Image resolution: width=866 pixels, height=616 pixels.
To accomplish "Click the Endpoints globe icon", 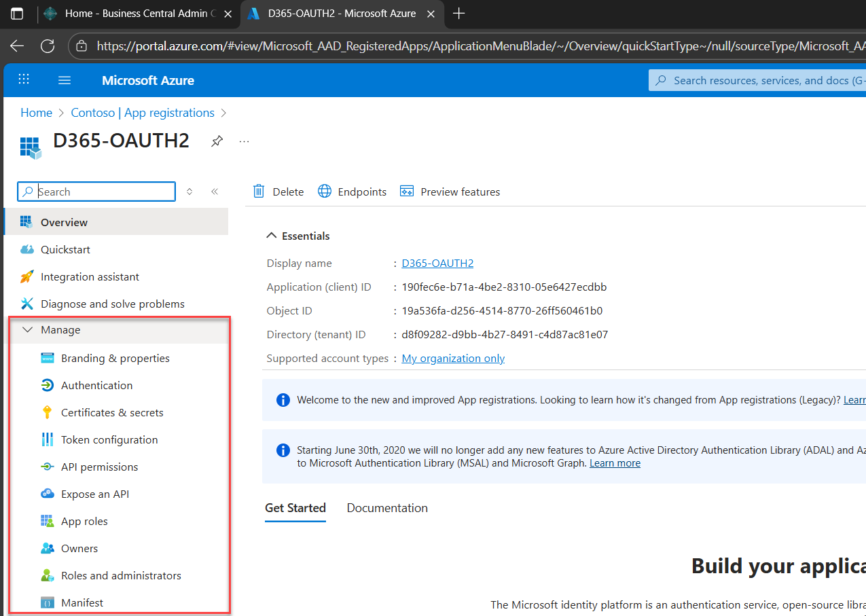I will coord(325,192).
